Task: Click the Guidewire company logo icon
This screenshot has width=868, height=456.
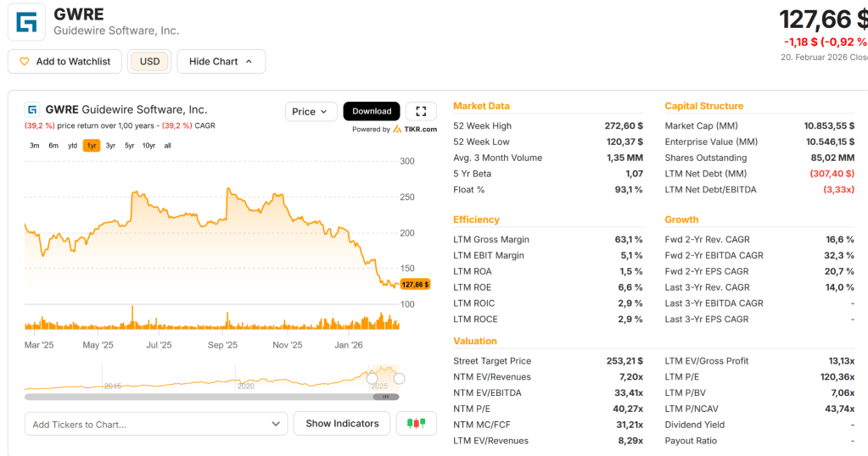Action: point(26,22)
